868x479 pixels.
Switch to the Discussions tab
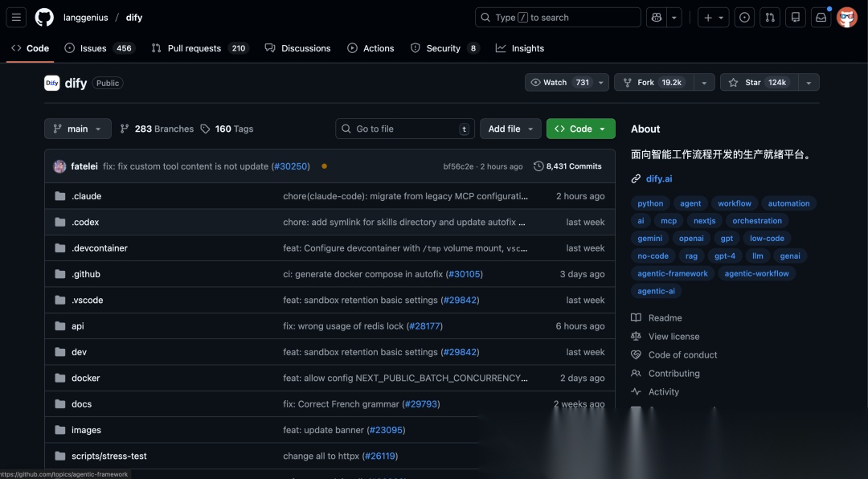298,48
